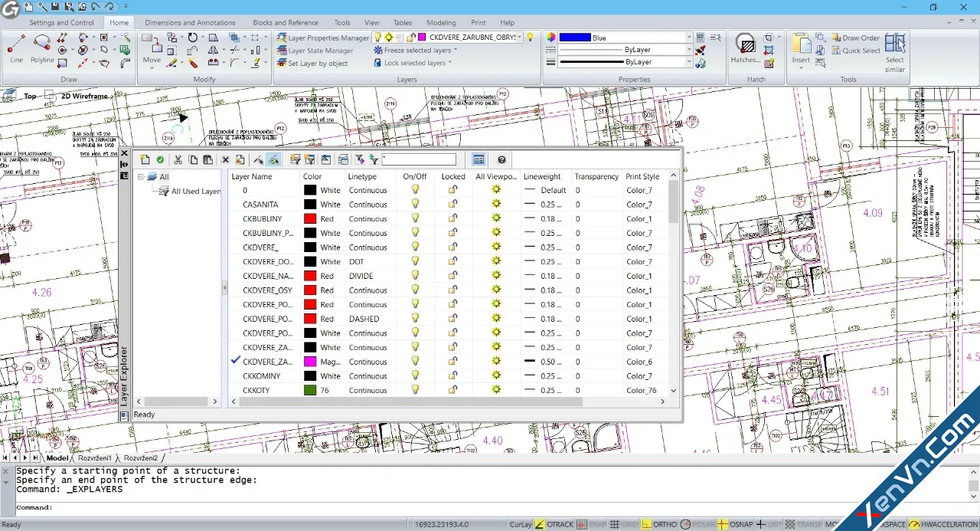The width and height of the screenshot is (980, 531).
Task: Open the current layer dropdown in Layers panel
Action: 520,37
